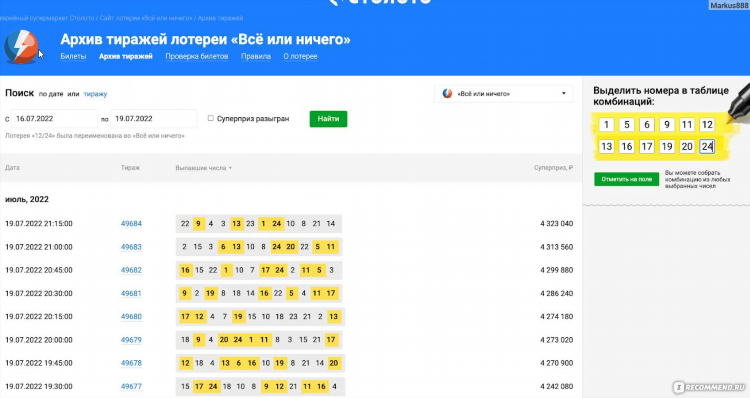Open the «Правила» tab
This screenshot has height=398, width=750.
pyautogui.click(x=256, y=56)
